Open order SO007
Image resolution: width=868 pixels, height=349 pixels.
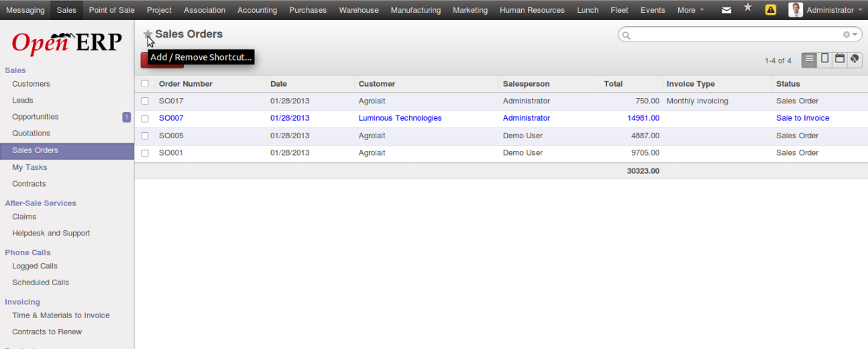pos(171,118)
